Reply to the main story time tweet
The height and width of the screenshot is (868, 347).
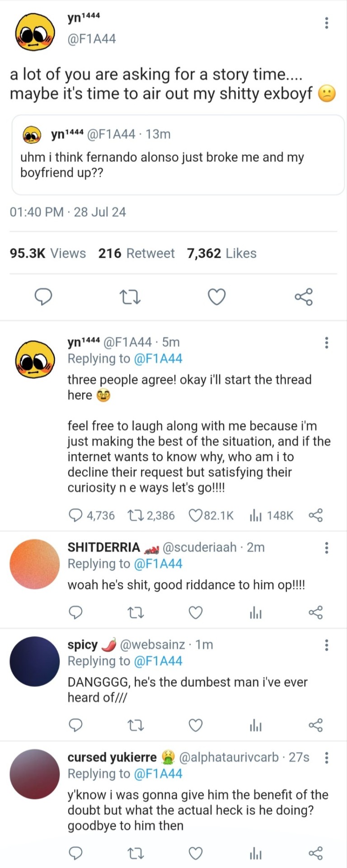pos(43,297)
